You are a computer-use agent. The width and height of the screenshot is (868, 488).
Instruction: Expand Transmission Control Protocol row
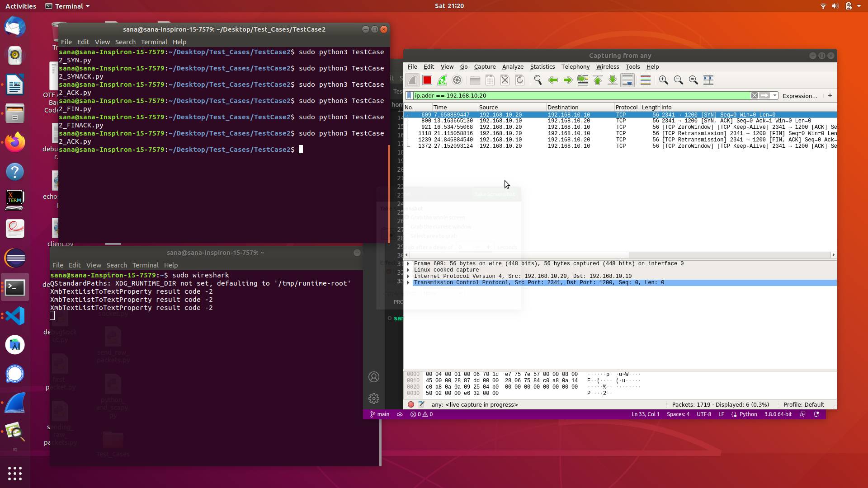[408, 282]
